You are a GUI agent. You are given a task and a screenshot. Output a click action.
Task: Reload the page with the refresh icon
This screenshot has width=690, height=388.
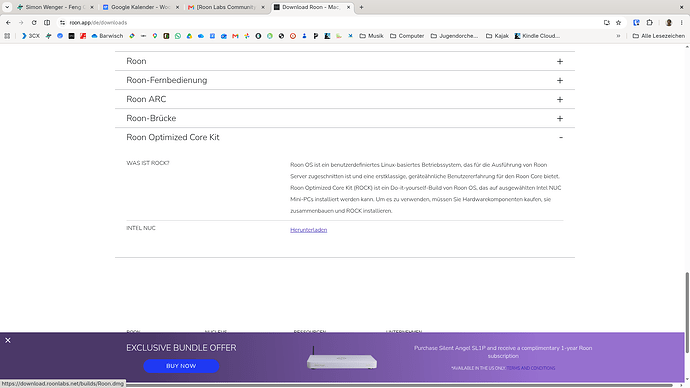pos(34,22)
